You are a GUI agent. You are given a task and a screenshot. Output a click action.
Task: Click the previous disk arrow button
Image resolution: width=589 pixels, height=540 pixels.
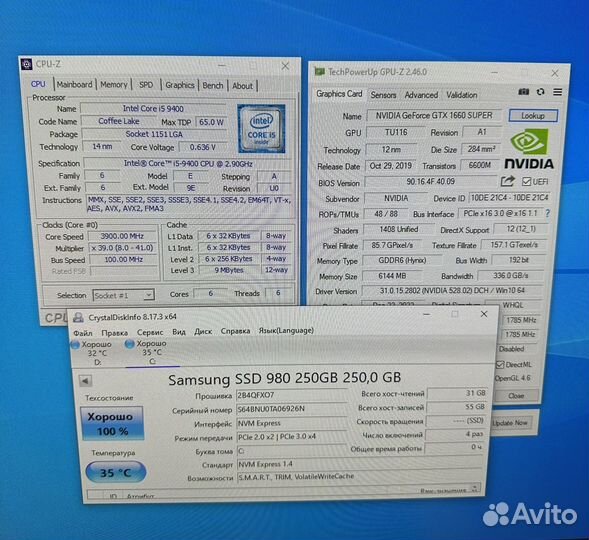[x=85, y=381]
